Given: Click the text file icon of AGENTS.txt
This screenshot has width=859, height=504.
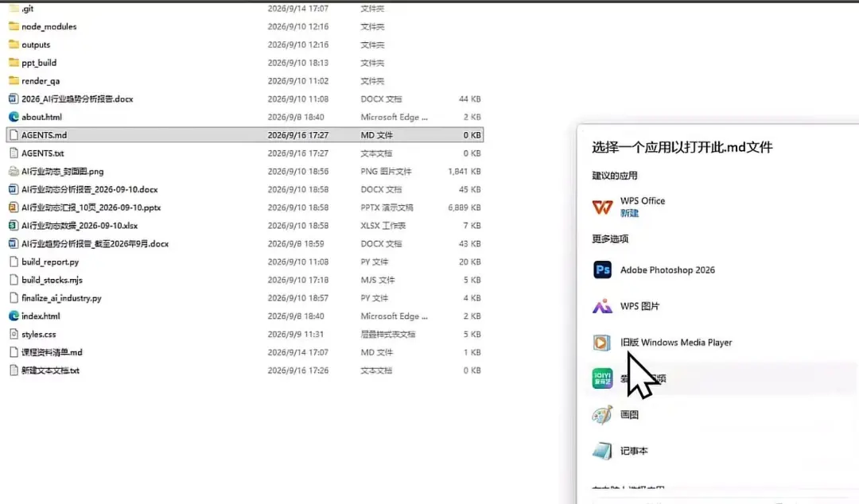Looking at the screenshot, I should tap(14, 153).
